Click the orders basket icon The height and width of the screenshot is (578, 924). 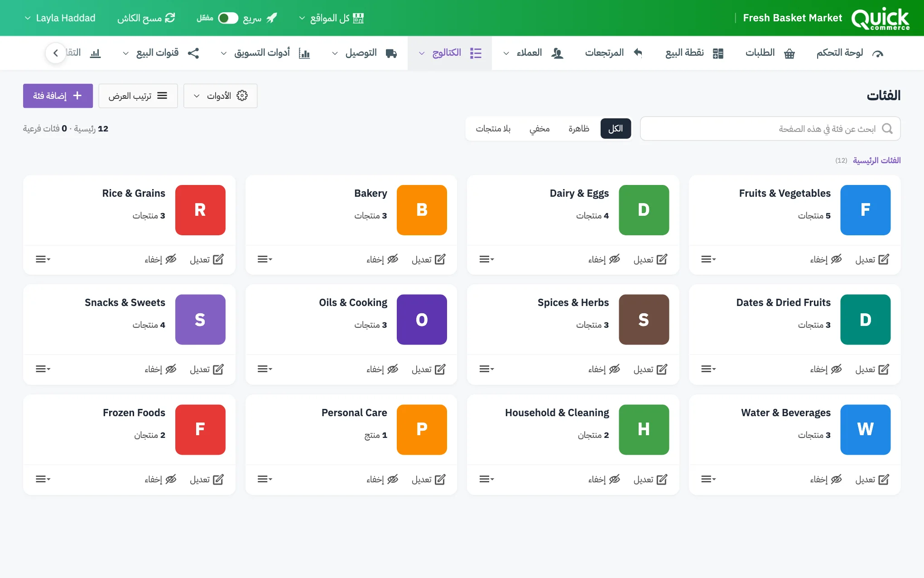[x=789, y=53]
